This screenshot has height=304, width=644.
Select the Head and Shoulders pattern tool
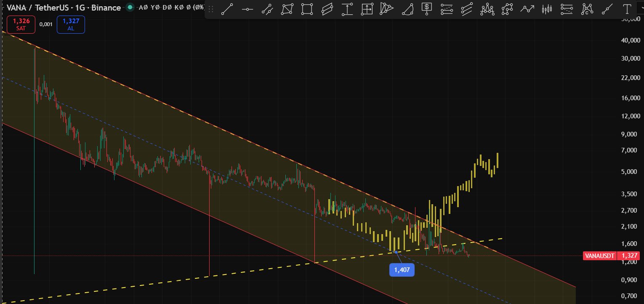pyautogui.click(x=487, y=9)
